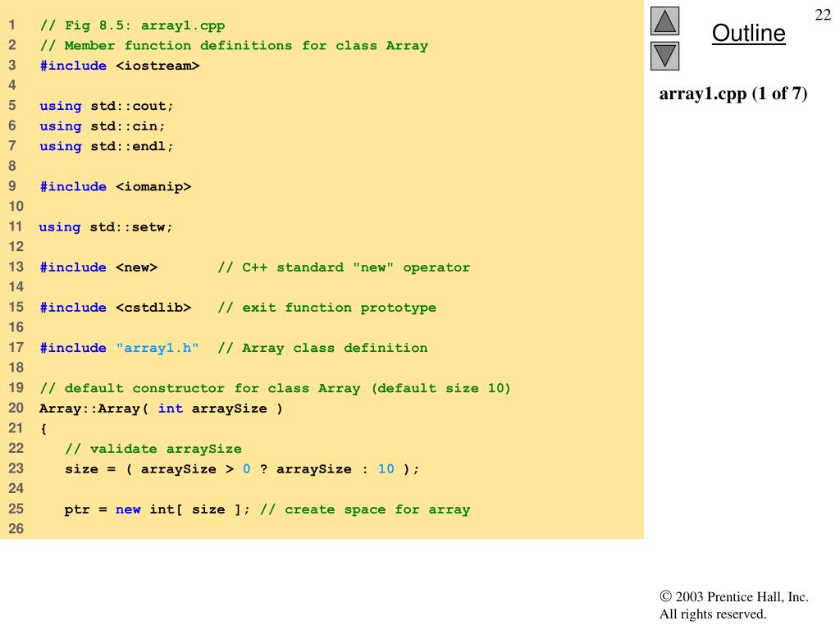The height and width of the screenshot is (630, 840).
Task: Select the 'default constructor for class Array' comment
Action: (x=275, y=388)
